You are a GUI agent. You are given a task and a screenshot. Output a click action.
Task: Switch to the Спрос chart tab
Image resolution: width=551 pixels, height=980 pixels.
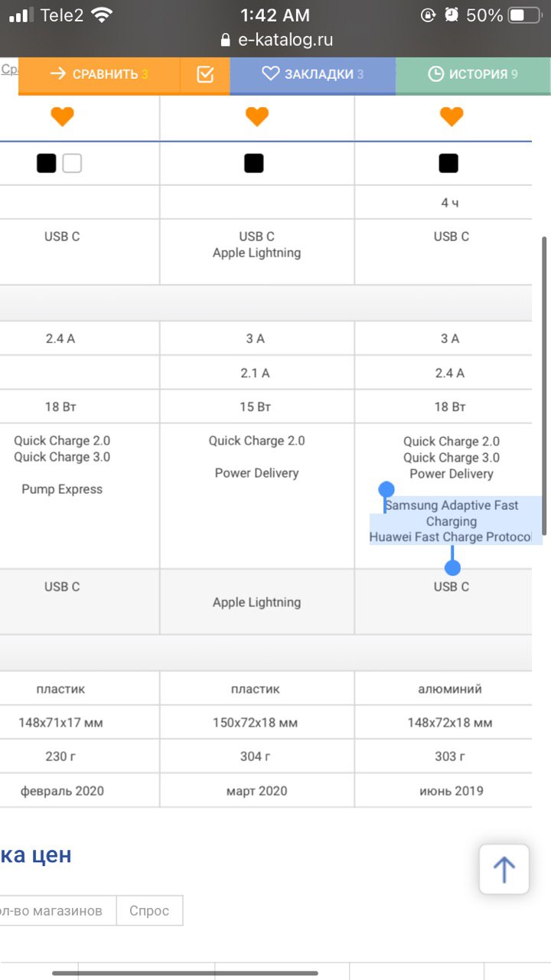coord(149,911)
